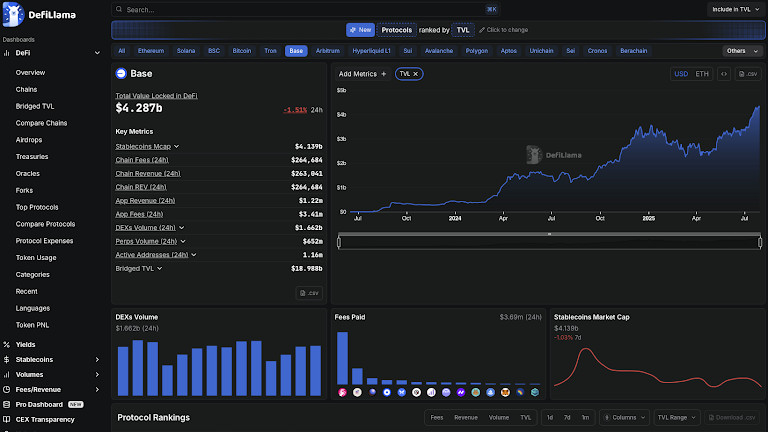Switch chart denomination to ETH
Image resolution: width=768 pixels, height=432 pixels.
coord(702,74)
